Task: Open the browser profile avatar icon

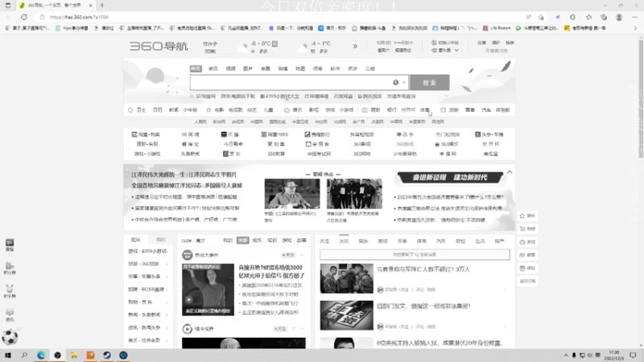Action: click(619, 17)
